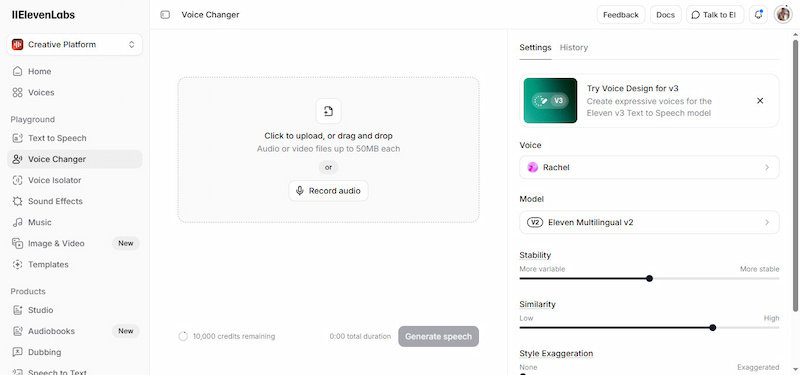The width and height of the screenshot is (800, 375).
Task: Open Voice Design v3 thumbnail
Action: coord(550,101)
